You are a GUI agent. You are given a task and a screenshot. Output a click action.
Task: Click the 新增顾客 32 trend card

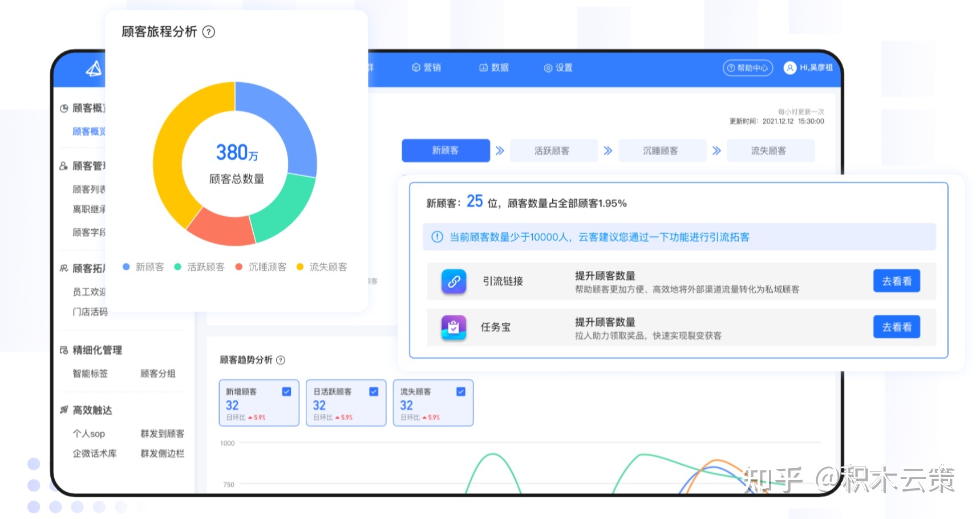[259, 403]
